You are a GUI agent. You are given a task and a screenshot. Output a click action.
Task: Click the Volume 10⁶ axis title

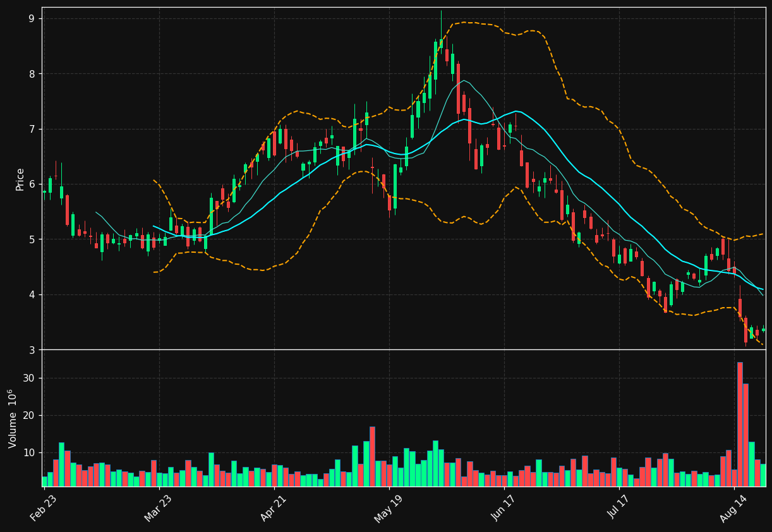tap(13, 418)
